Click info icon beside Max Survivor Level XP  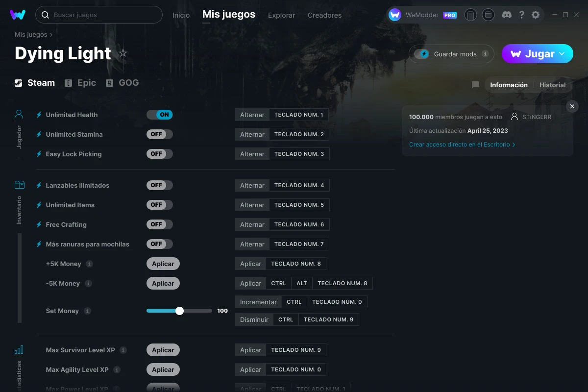[123, 350]
